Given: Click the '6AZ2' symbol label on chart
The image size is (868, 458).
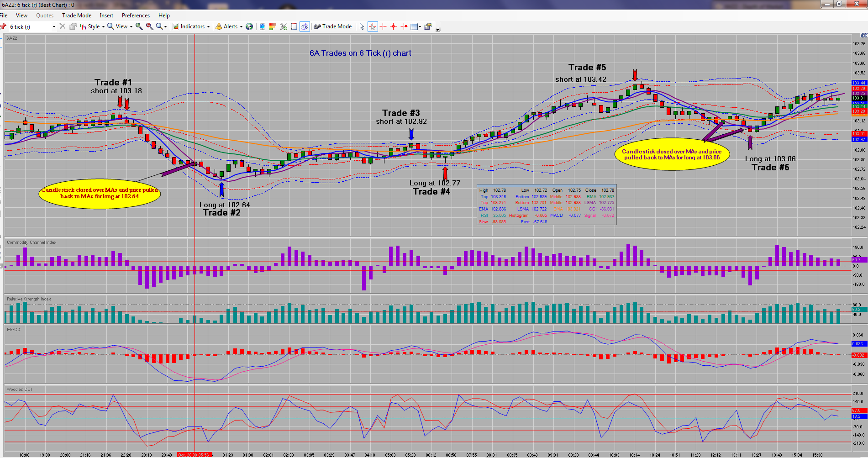Looking at the screenshot, I should click(x=12, y=38).
